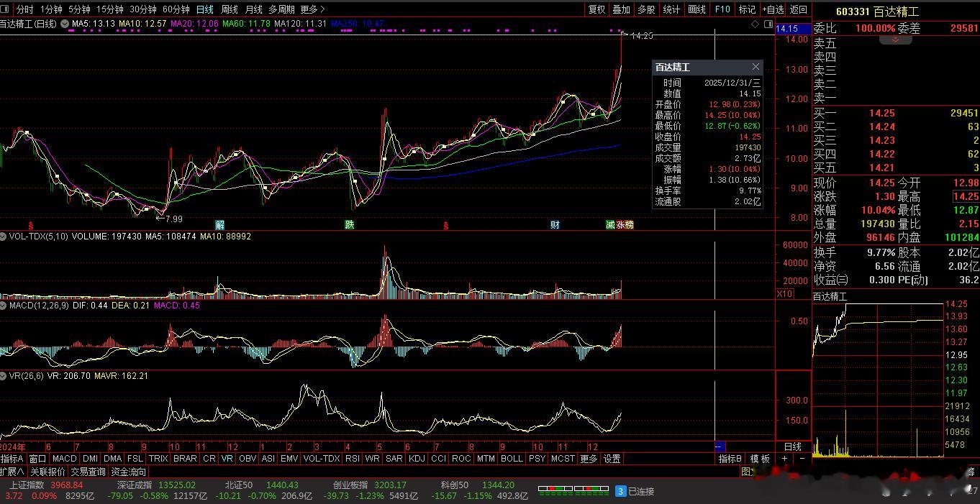Select the MCST indicator tab
This screenshot has height=504, width=980.
click(x=563, y=459)
